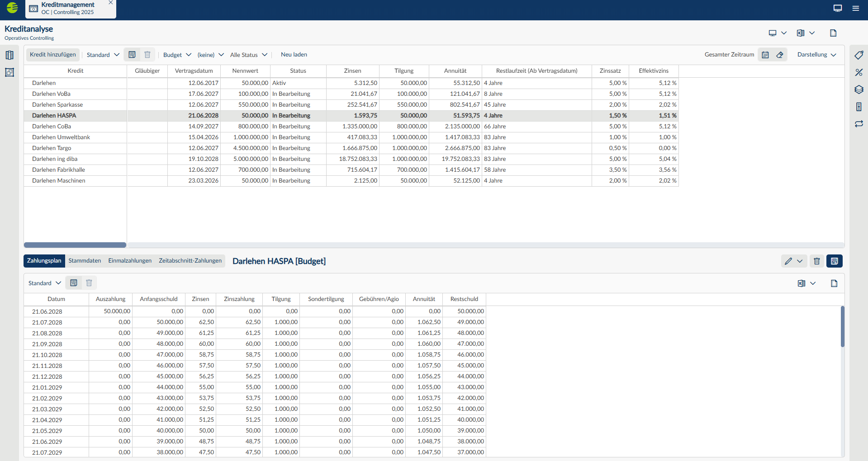Screen dimensions: 868x461
Task: Click the calendar icon beside Gesamter Zeitraum
Action: point(765,55)
